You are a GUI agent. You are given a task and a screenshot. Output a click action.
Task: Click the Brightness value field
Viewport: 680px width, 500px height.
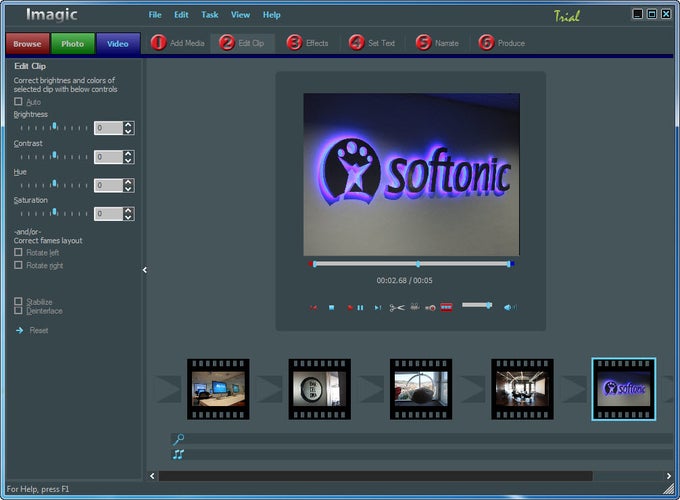point(108,128)
